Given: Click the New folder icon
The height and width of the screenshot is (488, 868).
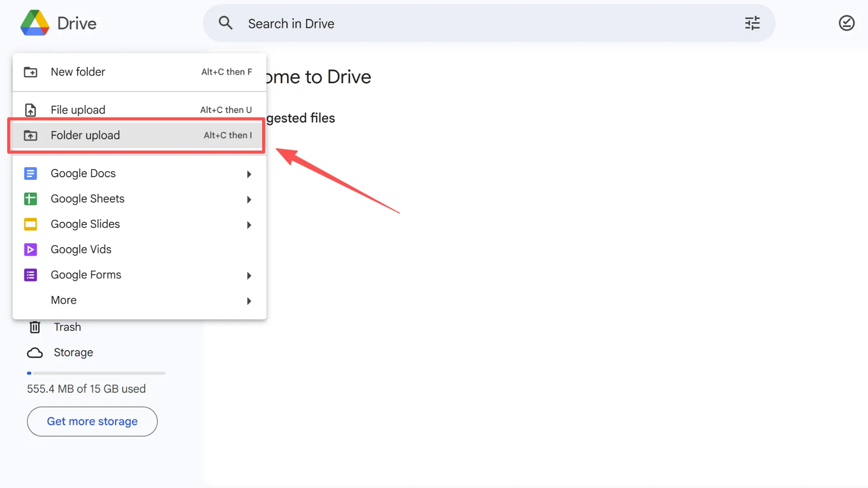Looking at the screenshot, I should tap(30, 72).
